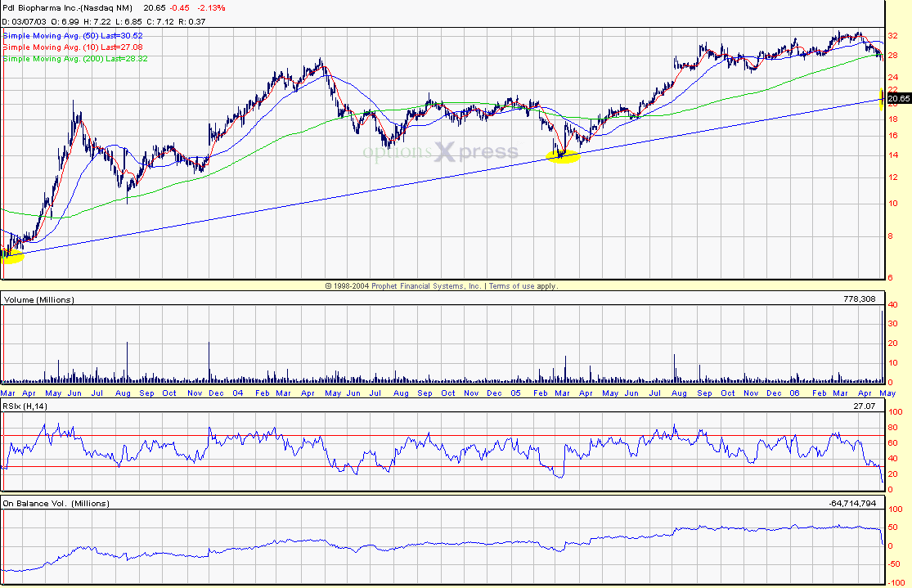
Task: Click the -2.13% percent change value
Action: 211,8
